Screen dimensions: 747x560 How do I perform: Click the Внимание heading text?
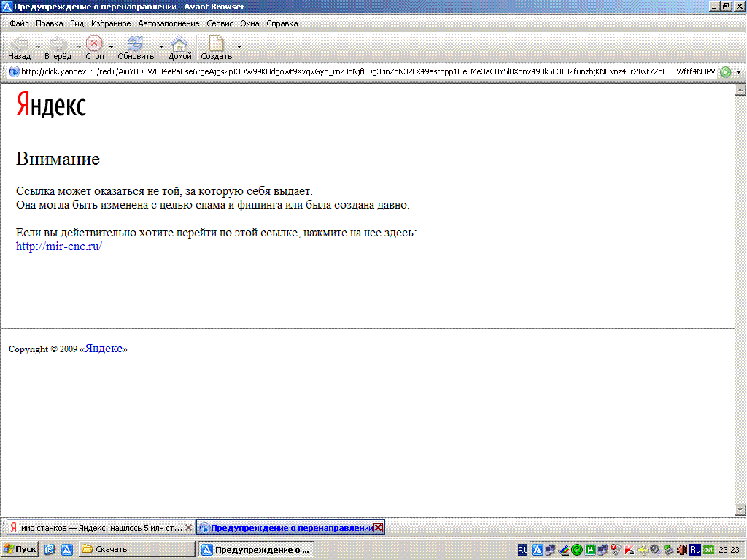tap(58, 158)
